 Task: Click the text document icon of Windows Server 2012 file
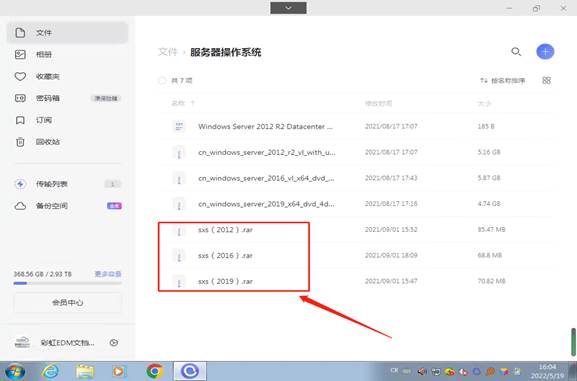(x=179, y=126)
